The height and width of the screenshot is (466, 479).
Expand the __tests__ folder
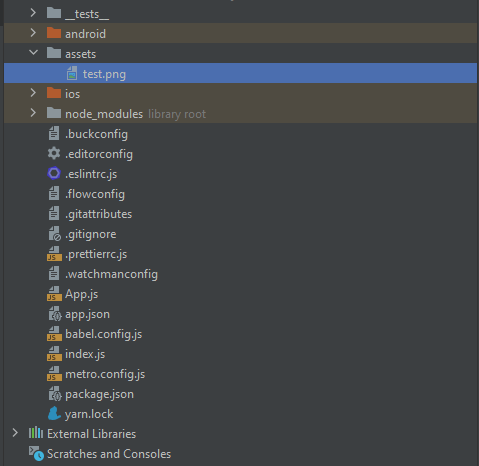[33, 13]
